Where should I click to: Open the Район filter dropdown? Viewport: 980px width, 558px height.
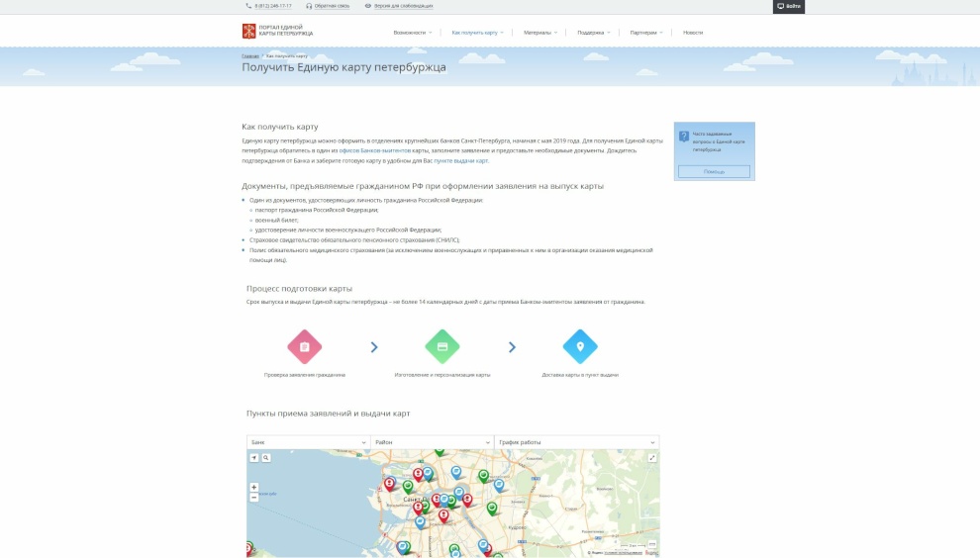[433, 442]
